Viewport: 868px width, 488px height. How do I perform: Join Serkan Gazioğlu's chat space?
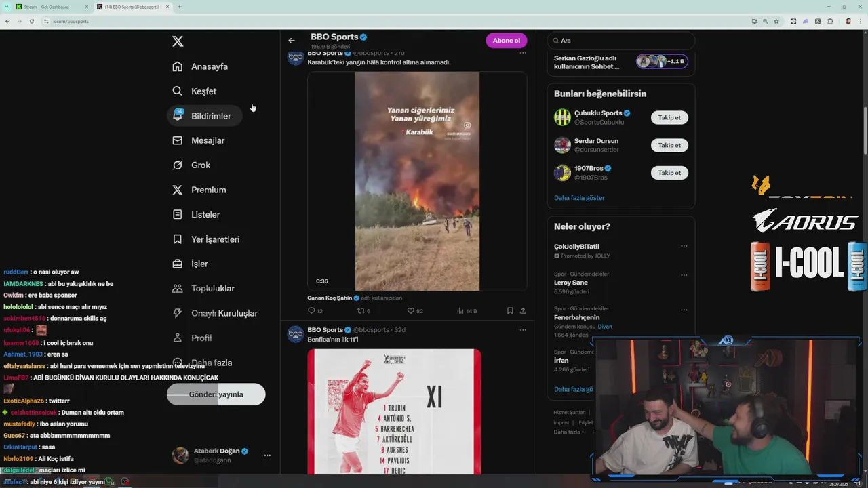click(x=620, y=62)
